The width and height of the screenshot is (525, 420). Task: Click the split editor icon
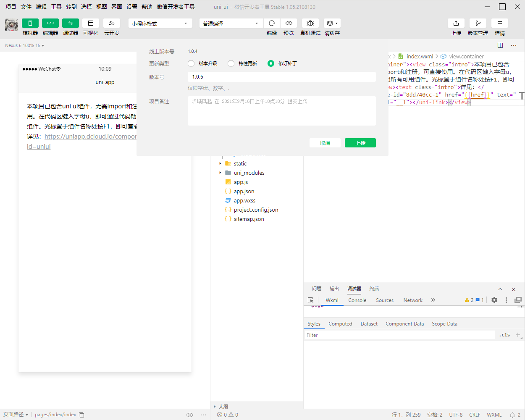click(500, 45)
